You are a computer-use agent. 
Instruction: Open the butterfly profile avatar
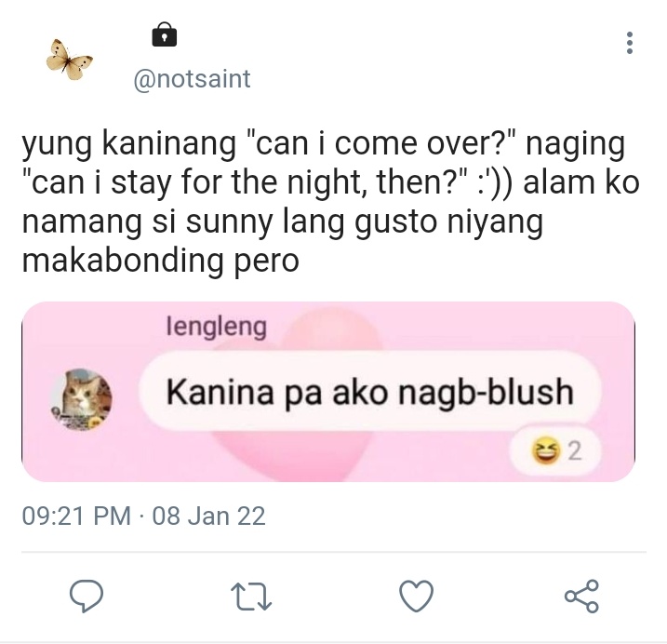70,60
